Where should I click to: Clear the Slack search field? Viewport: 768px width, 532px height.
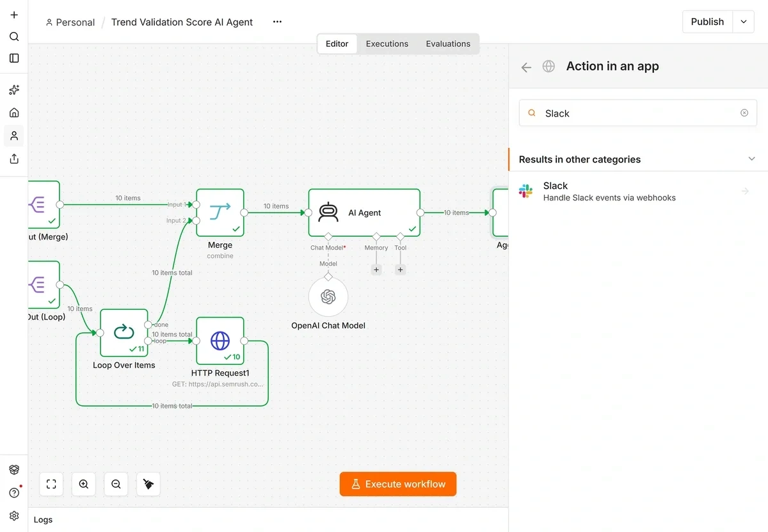(x=744, y=113)
